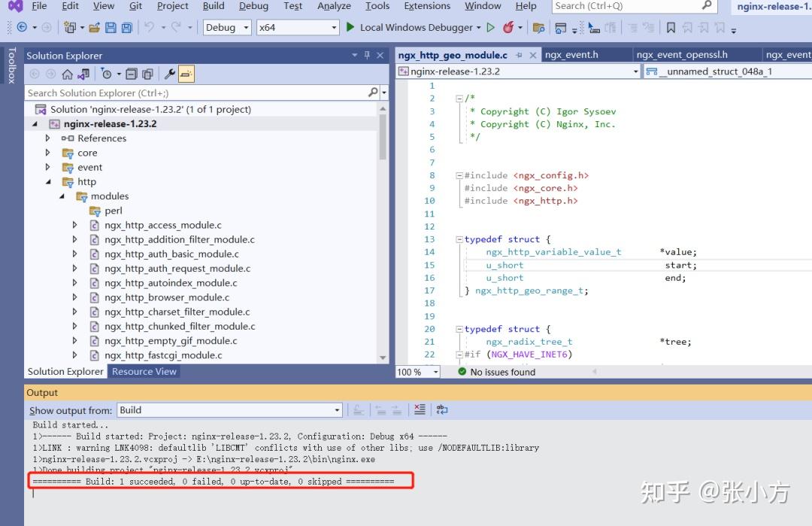Expand the core folder in Solution Explorer
The image size is (812, 526).
tap(47, 153)
